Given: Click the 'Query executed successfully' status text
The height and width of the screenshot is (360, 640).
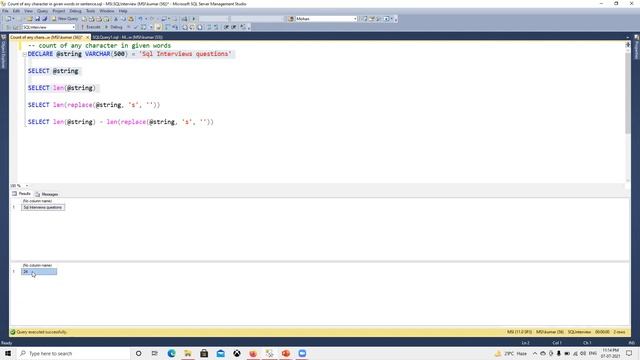Looking at the screenshot, I should (41, 332).
